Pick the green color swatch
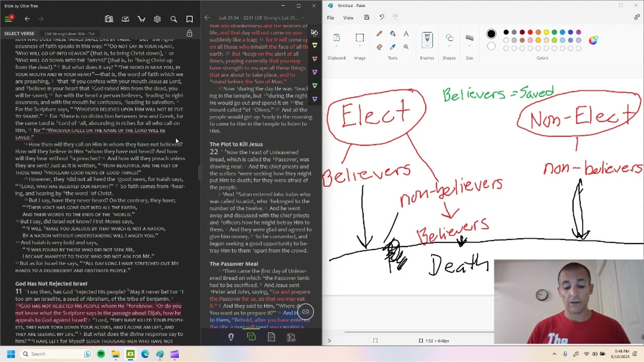This screenshot has width=644, height=362. (554, 32)
